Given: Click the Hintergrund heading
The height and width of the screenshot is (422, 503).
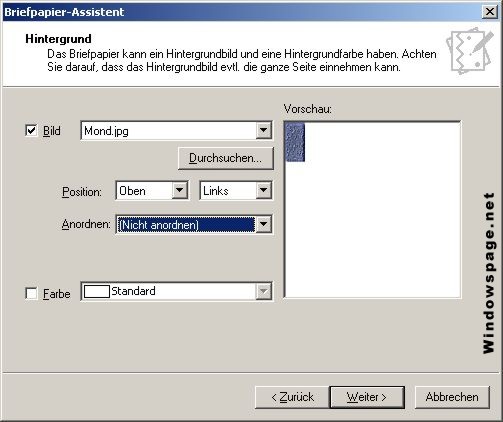Looking at the screenshot, I should pos(58,39).
